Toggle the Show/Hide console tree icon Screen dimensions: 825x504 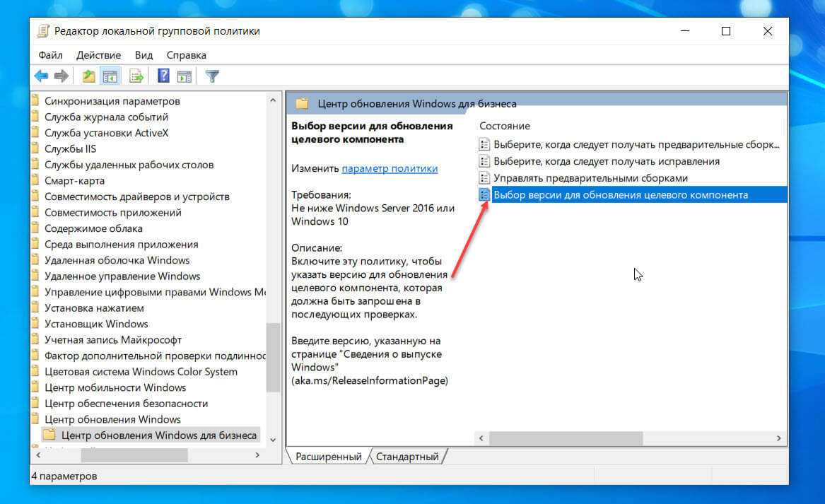[x=110, y=76]
